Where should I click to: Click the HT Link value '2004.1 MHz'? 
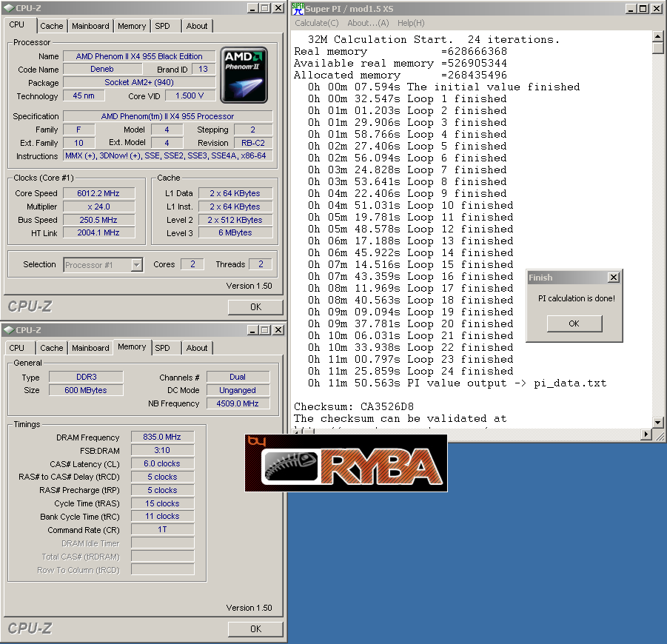coord(98,232)
